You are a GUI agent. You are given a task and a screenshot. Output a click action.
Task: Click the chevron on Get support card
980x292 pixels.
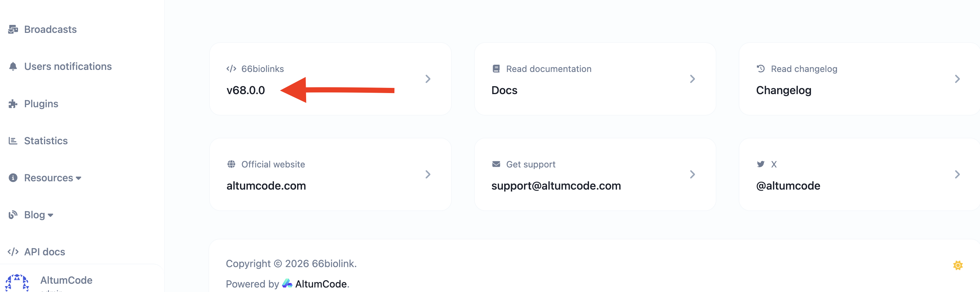click(692, 174)
